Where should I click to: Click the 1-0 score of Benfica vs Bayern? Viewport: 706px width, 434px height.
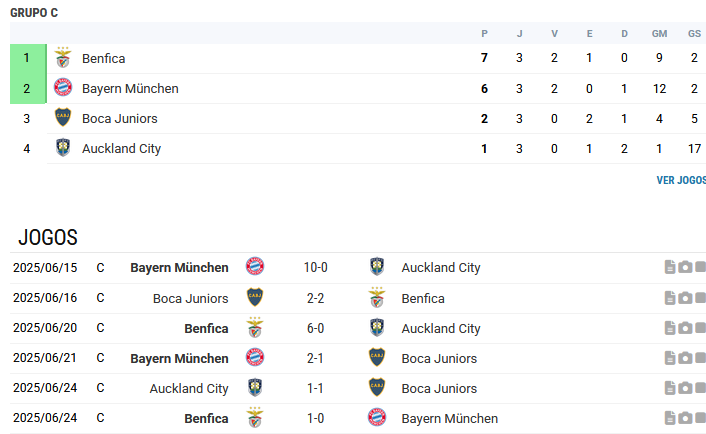click(x=316, y=418)
